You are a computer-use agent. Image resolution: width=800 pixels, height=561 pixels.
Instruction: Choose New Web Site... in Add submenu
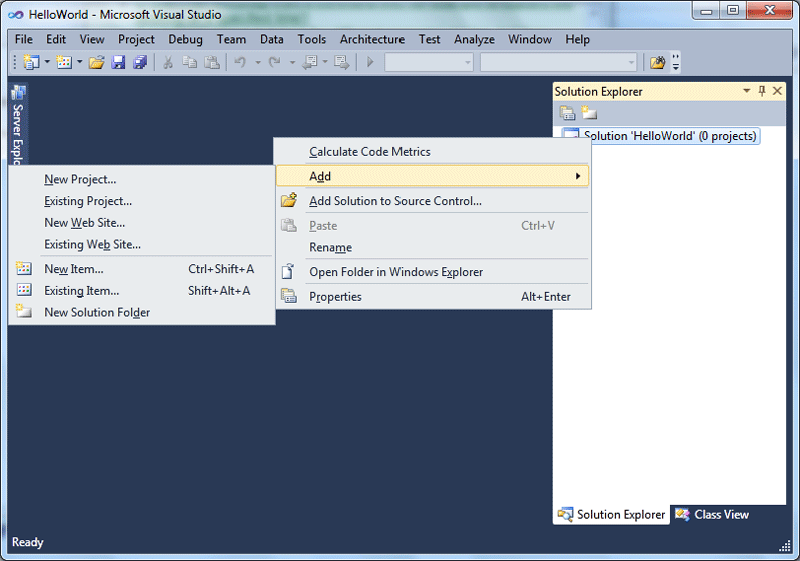142,222
